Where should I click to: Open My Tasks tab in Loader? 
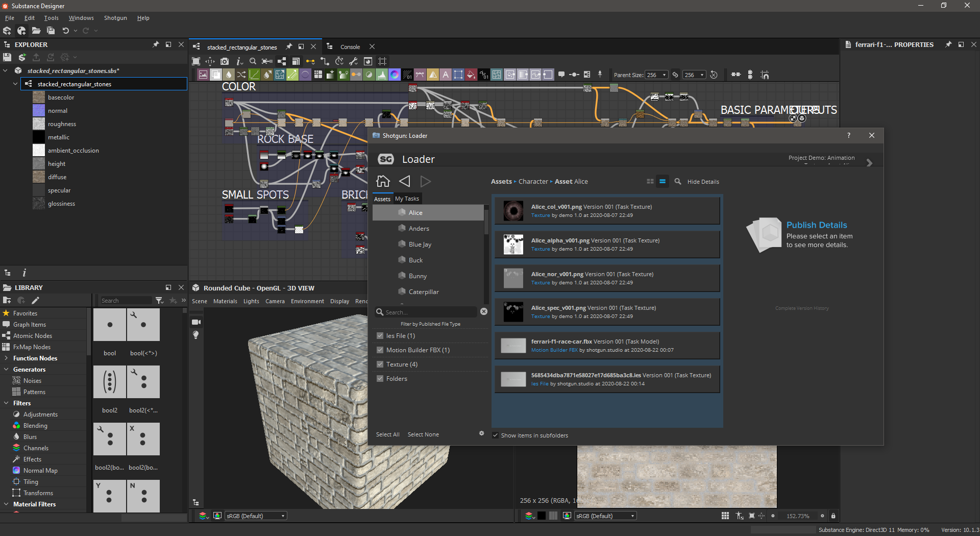click(407, 199)
